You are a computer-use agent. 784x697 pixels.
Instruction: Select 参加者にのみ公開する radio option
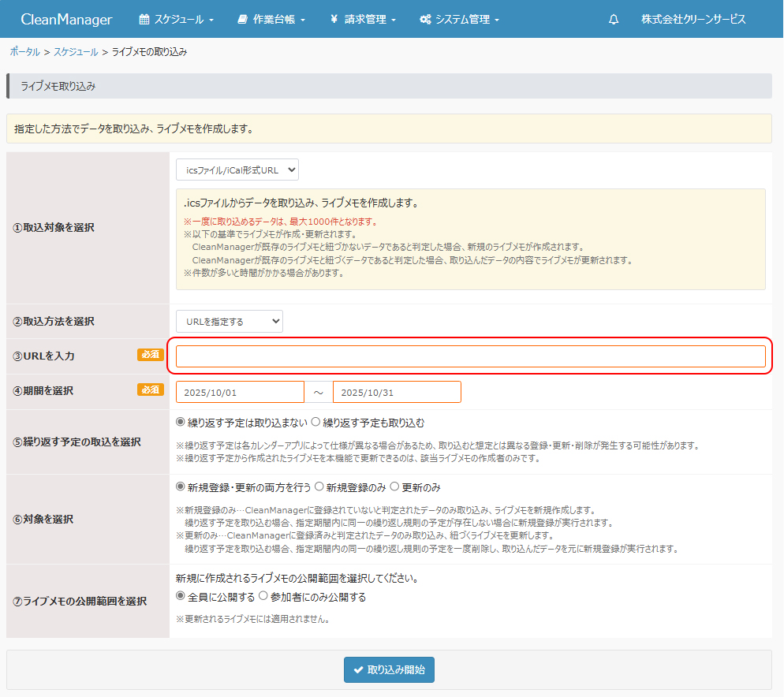pos(263,597)
